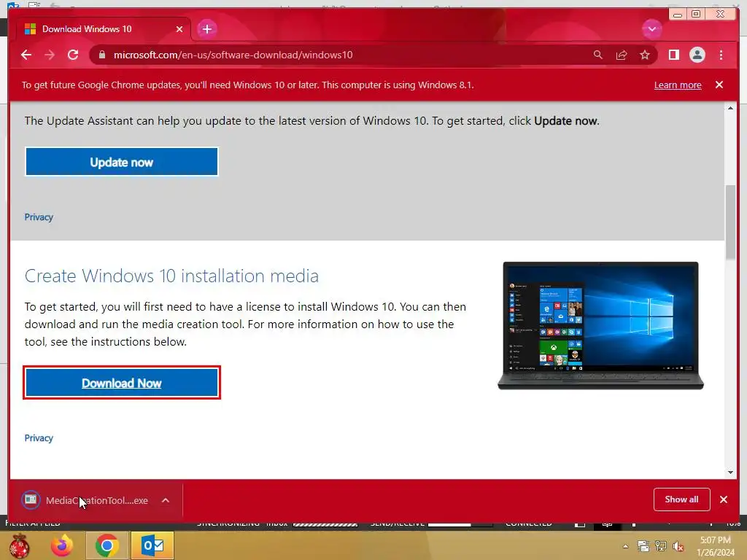This screenshot has height=560, width=747.
Task: Close the downloads bar
Action: 723,499
